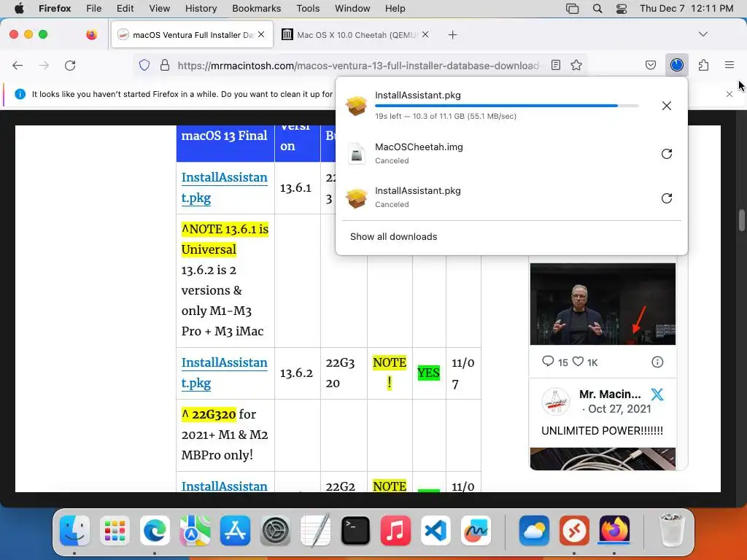Viewport: 747px width, 560px height.
Task: Open Terminal from the Dock
Action: [355, 531]
